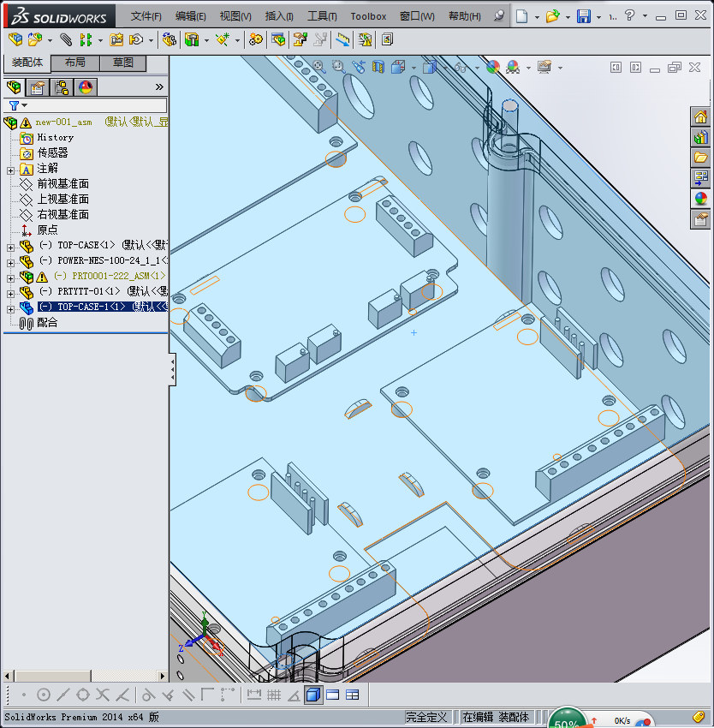
Task: Click the New Motion Study gear icon
Action: (x=255, y=39)
